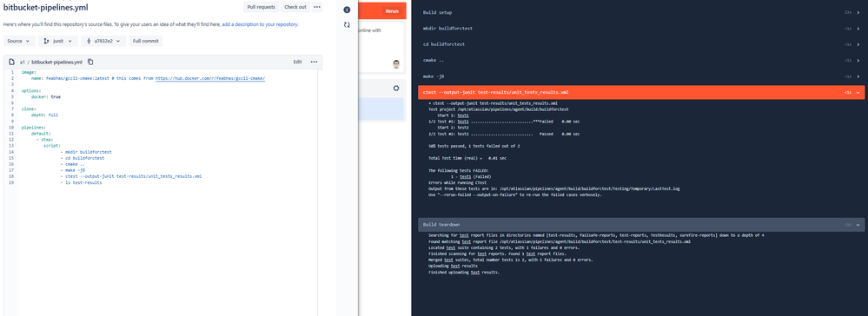Click the 'Errors while running CTest' line
The image size is (868, 316).
[457, 182]
